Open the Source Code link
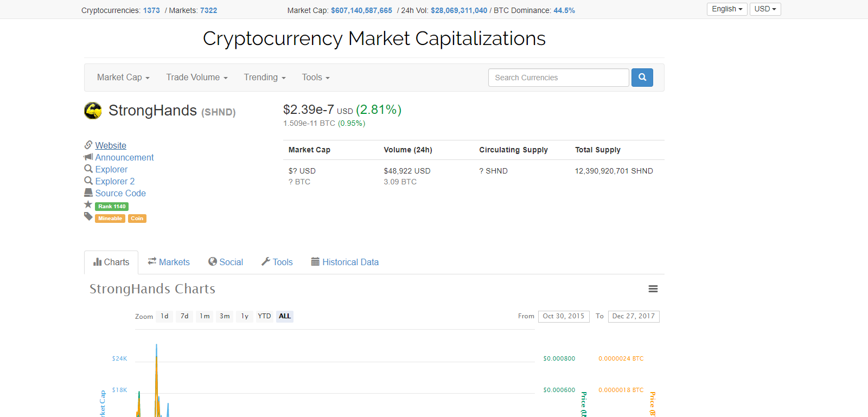This screenshot has width=868, height=417. 120,193
